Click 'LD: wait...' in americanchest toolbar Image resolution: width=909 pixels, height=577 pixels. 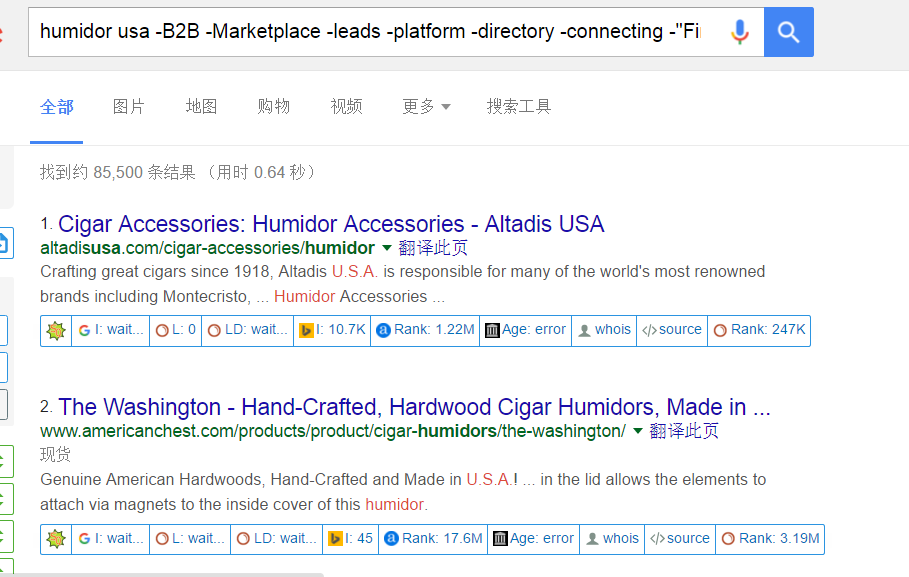tap(277, 539)
